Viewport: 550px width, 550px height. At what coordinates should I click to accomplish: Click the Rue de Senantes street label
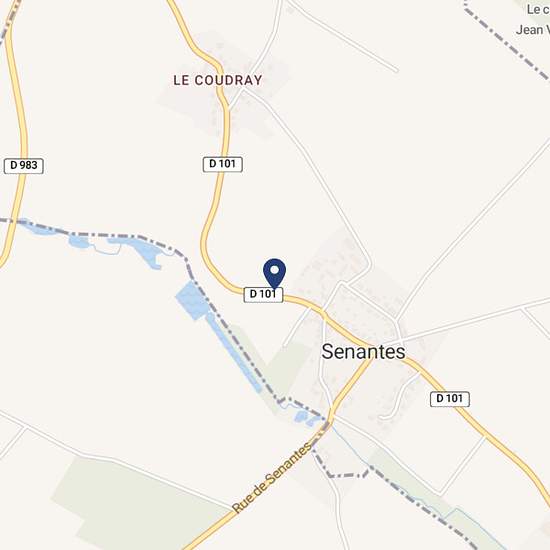coord(272,477)
